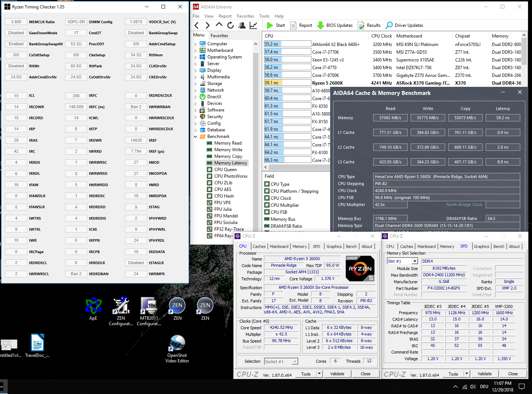Click Driver Updates magnifier icon
532x394 pixels.
click(389, 25)
